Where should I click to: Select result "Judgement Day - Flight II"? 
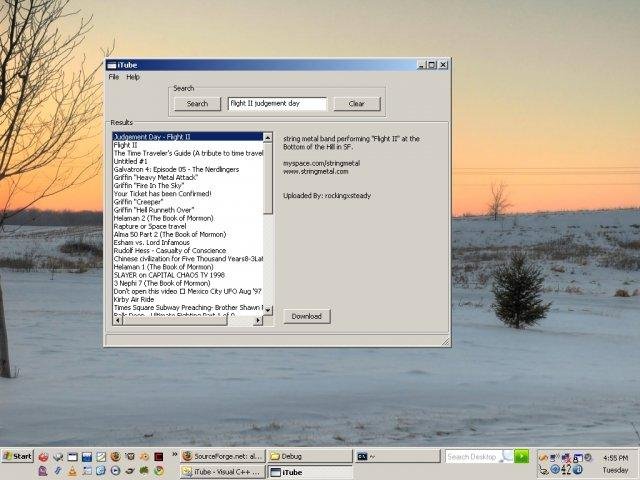pos(188,137)
